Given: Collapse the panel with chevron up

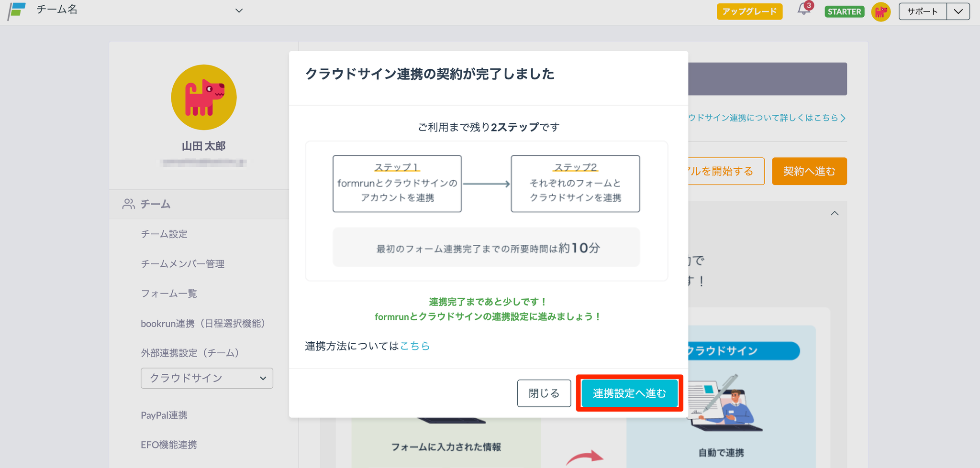Looking at the screenshot, I should pyautogui.click(x=835, y=213).
